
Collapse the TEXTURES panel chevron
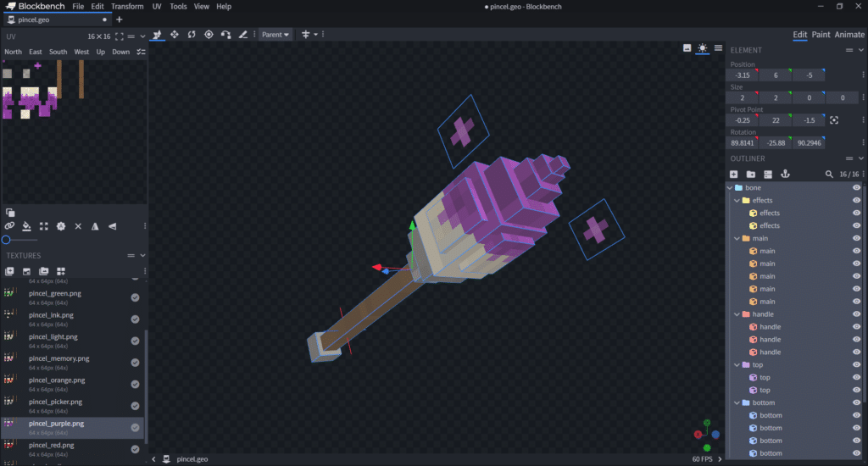tap(142, 256)
